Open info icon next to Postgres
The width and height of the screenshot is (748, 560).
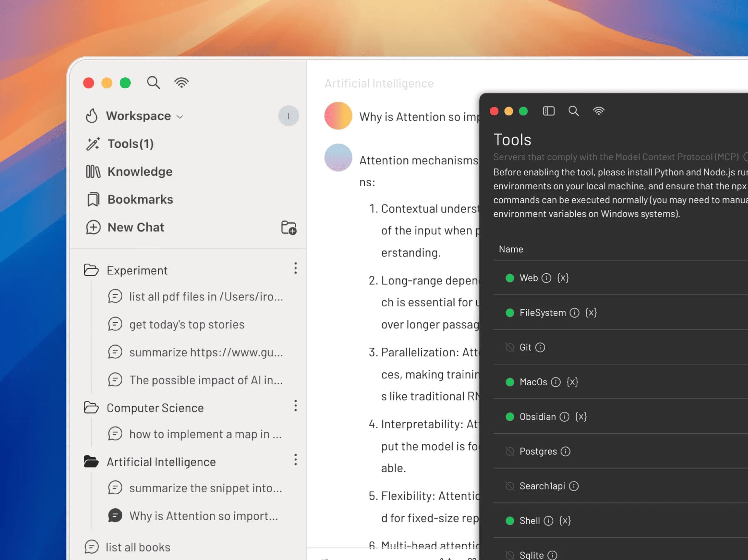(x=566, y=451)
